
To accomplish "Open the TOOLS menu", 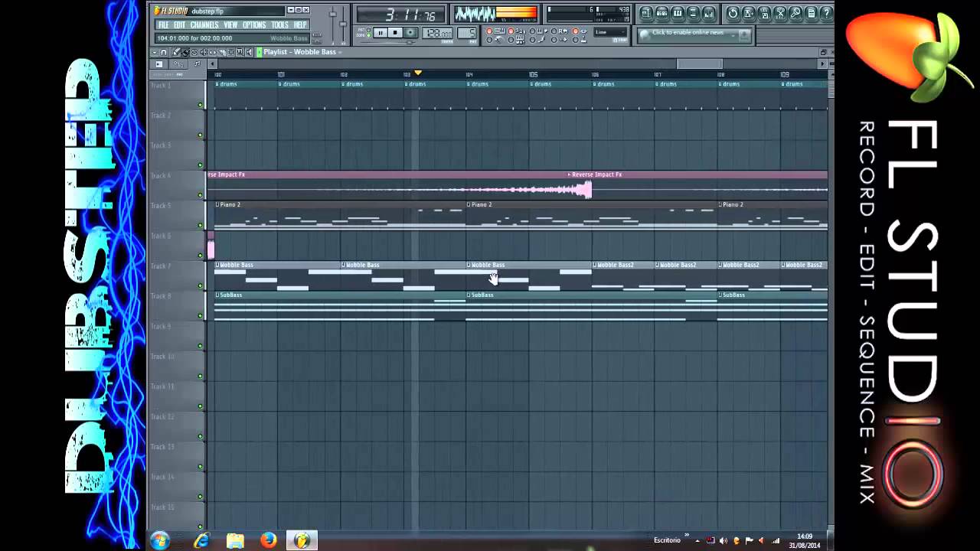I will 280,24.
